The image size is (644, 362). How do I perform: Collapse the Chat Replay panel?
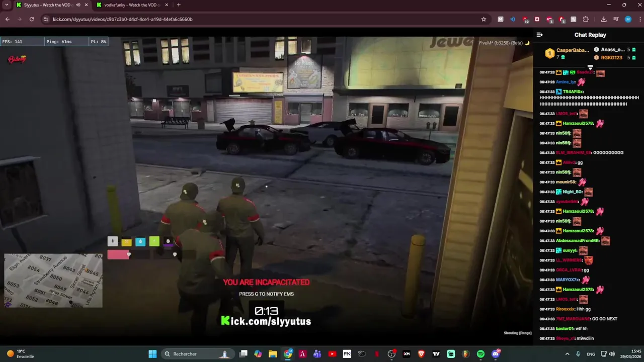539,35
